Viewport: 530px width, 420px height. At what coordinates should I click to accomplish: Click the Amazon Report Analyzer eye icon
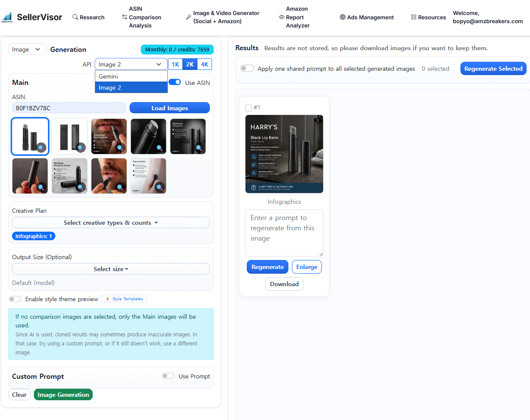point(282,17)
